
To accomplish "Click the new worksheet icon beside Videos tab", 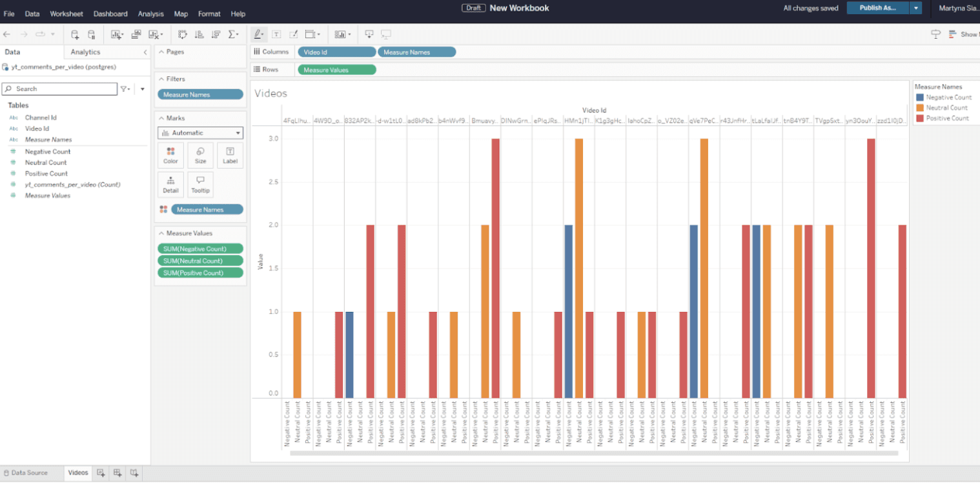I will 101,473.
